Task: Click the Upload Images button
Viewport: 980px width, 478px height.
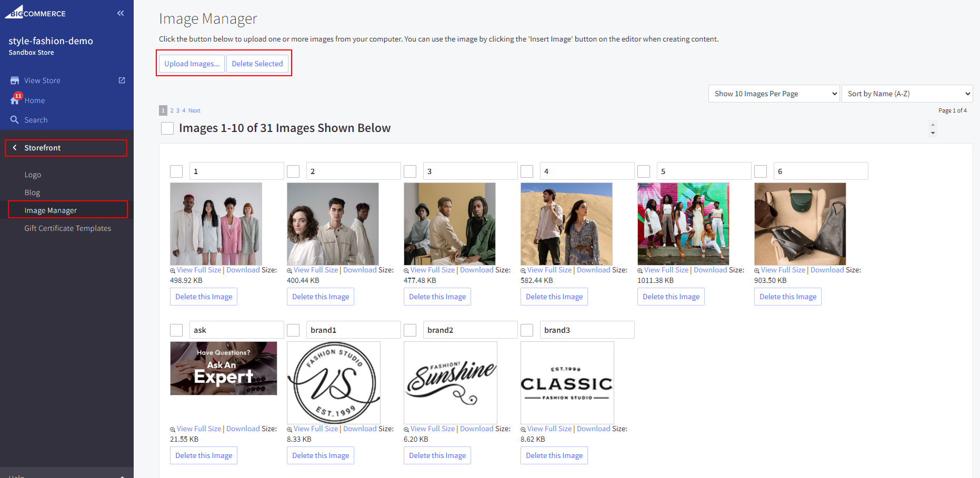Action: (x=192, y=64)
